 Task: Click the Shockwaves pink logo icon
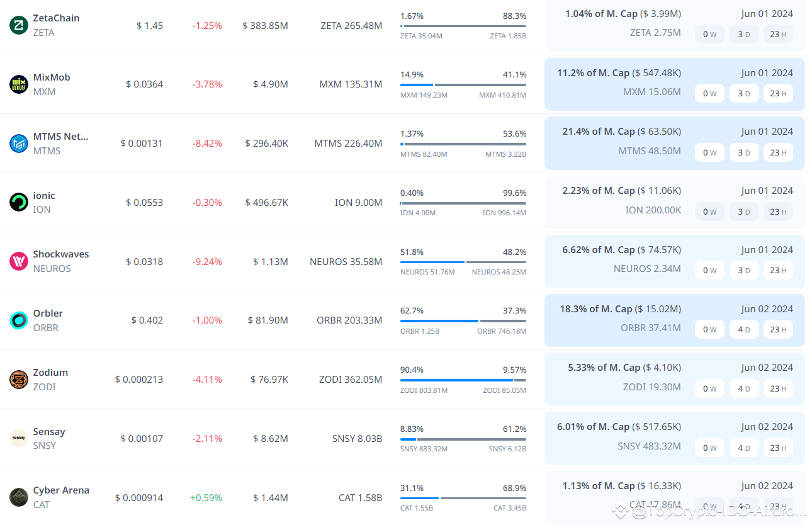tap(19, 261)
